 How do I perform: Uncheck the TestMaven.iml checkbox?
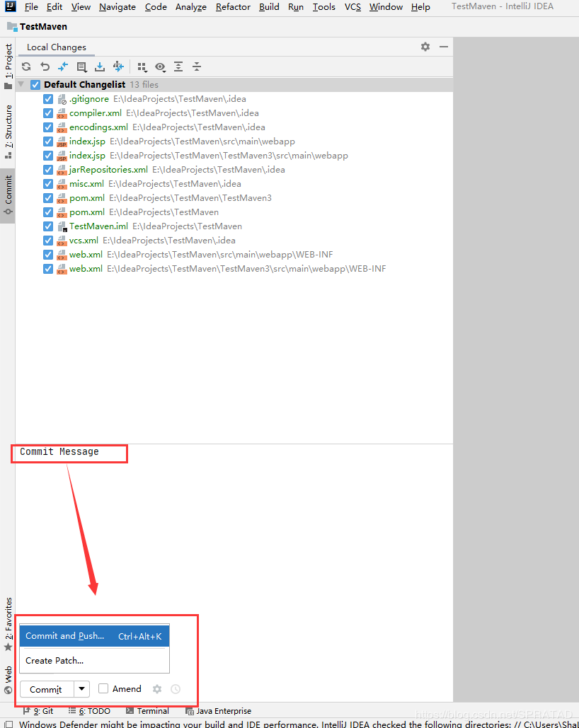pos(48,226)
